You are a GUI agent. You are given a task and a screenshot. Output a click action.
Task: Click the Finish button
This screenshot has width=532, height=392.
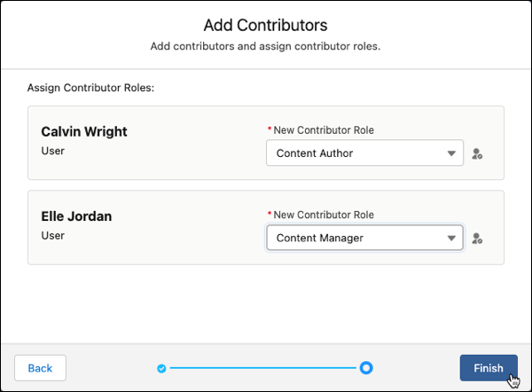489,368
